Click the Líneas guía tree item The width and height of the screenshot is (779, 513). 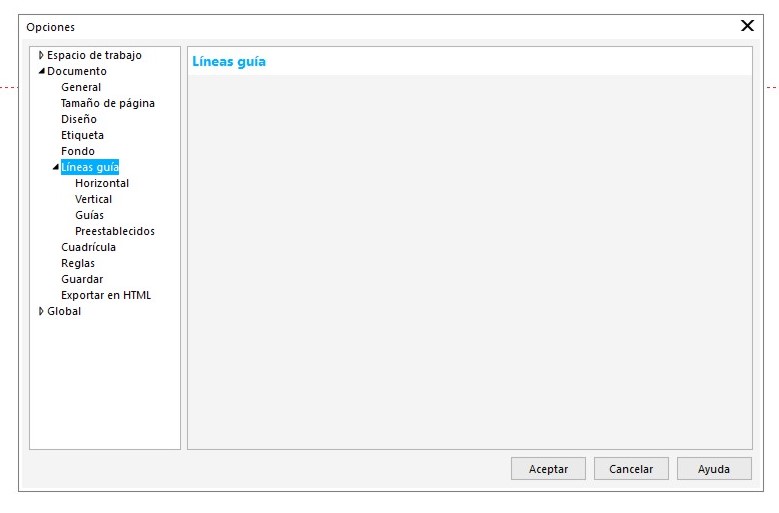(90, 168)
